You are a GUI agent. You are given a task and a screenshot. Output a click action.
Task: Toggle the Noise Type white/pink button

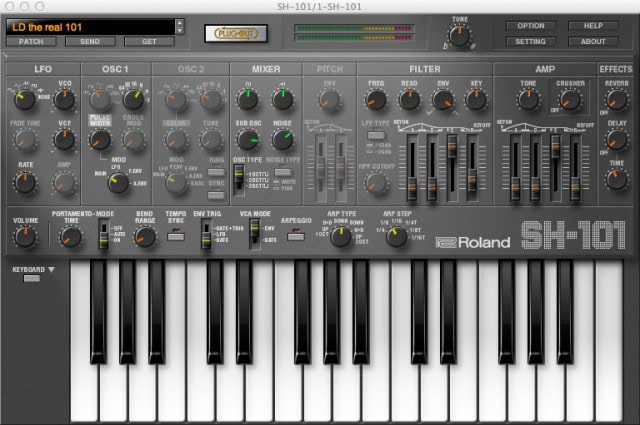point(282,172)
